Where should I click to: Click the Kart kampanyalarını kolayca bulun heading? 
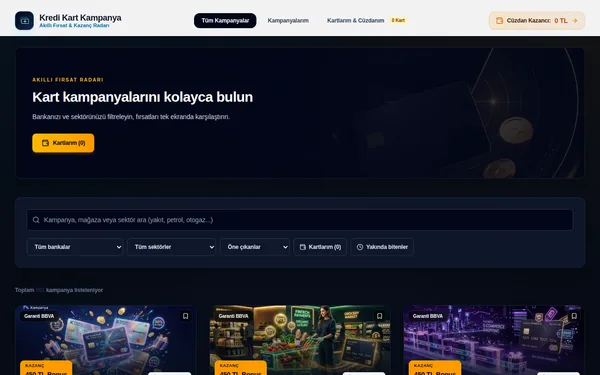(x=142, y=97)
